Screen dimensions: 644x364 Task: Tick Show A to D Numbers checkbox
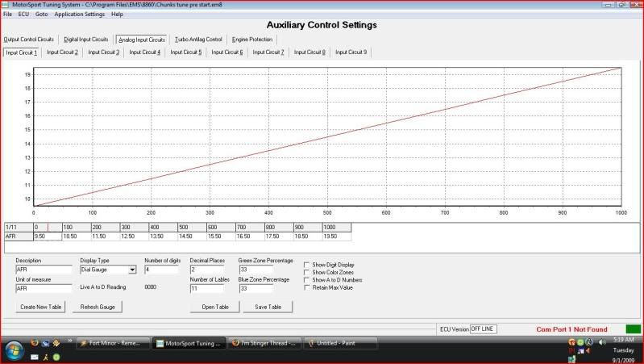click(307, 280)
